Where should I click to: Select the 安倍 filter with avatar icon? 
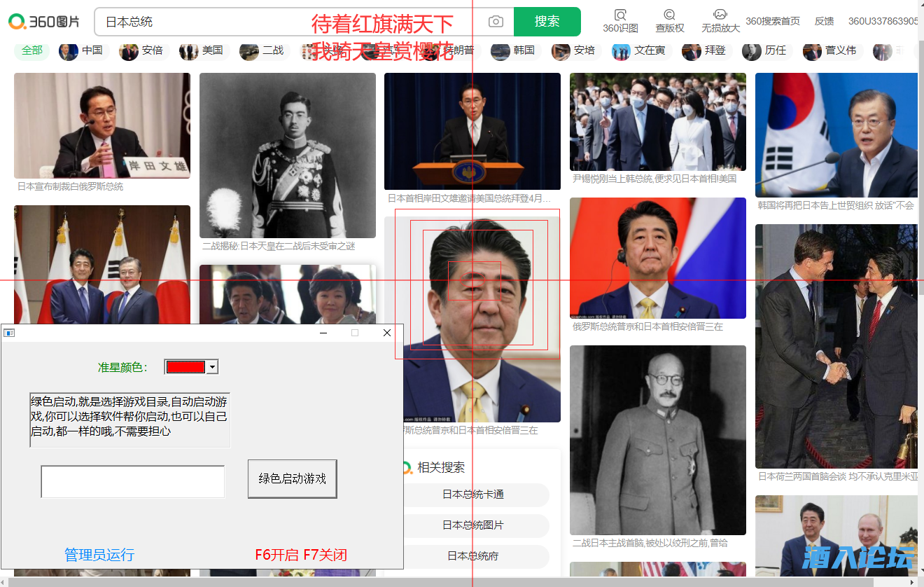tap(143, 51)
